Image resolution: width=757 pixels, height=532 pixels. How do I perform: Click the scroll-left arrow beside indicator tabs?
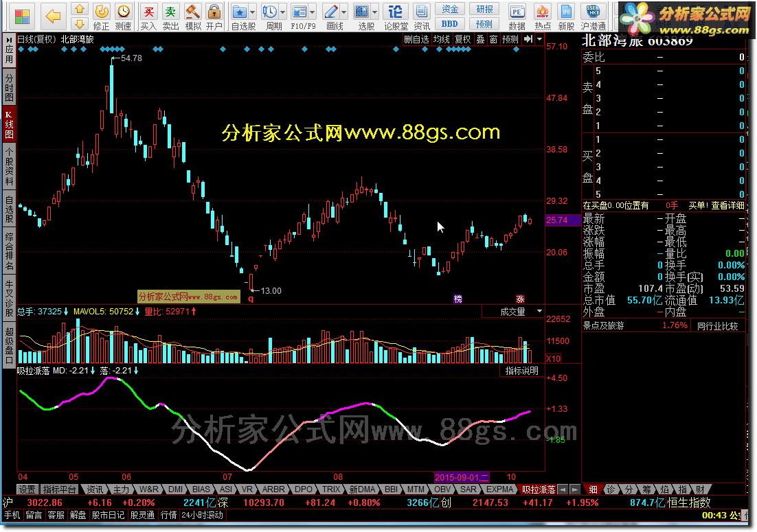(563, 489)
